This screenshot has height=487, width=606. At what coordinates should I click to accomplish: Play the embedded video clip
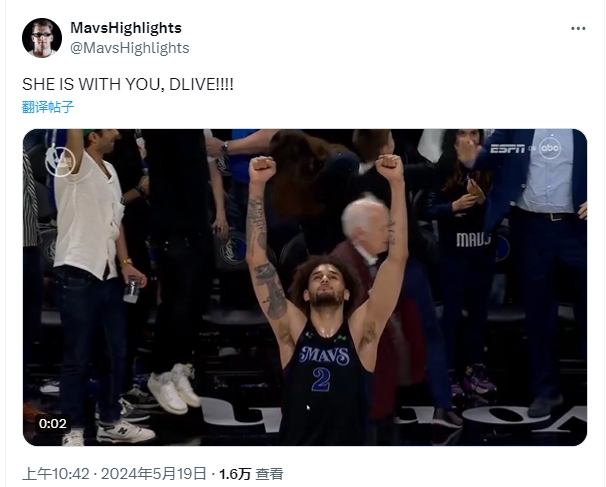pyautogui.click(x=305, y=287)
